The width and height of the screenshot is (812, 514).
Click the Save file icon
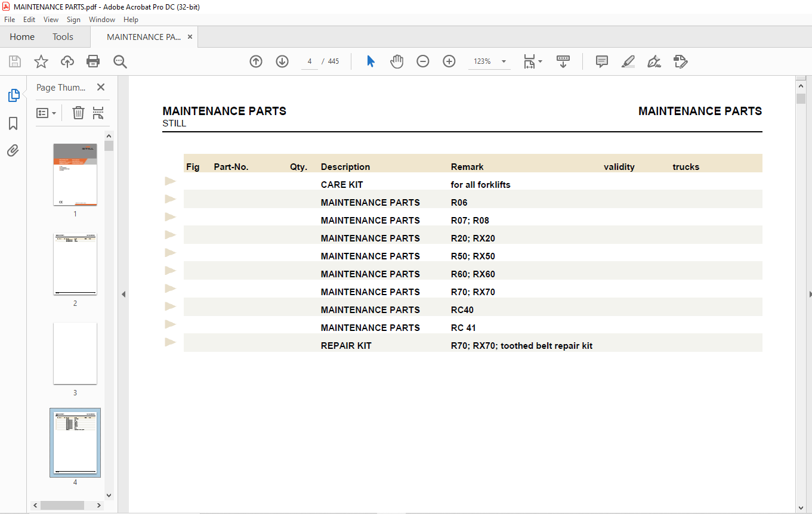[x=15, y=61]
